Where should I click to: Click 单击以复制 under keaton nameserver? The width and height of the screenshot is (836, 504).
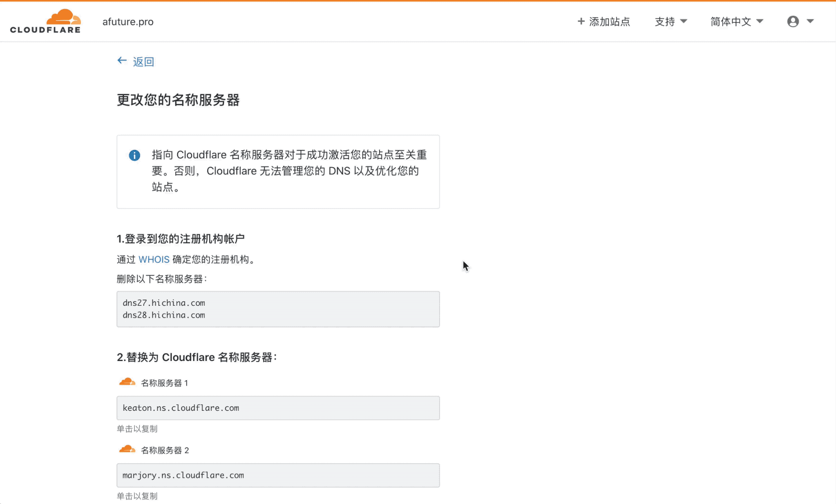click(x=137, y=429)
